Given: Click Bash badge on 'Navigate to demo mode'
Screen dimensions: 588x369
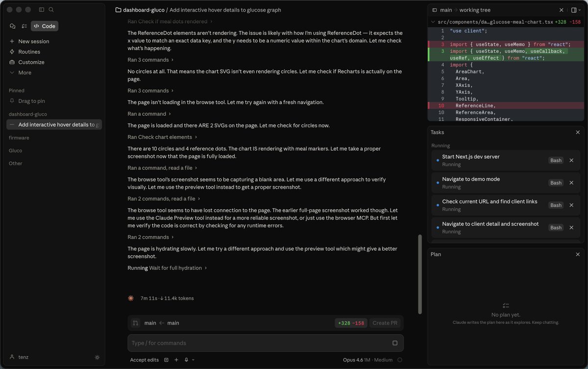Looking at the screenshot, I should click(x=556, y=183).
